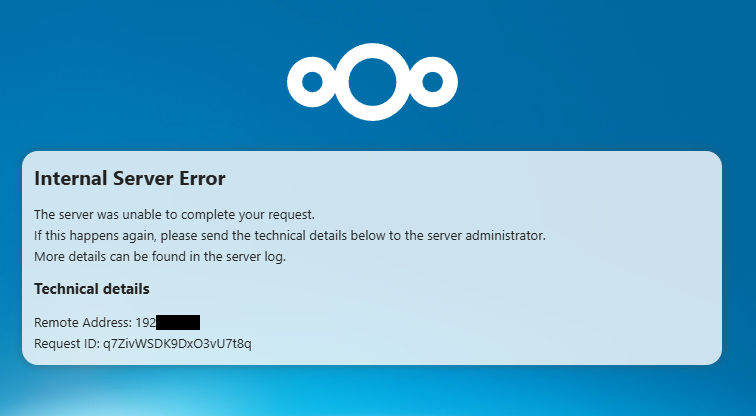This screenshot has width=756, height=416.
Task: Click the request ID value q7ZivWSDK9DxO3vU7t8q
Action: pyautogui.click(x=177, y=344)
